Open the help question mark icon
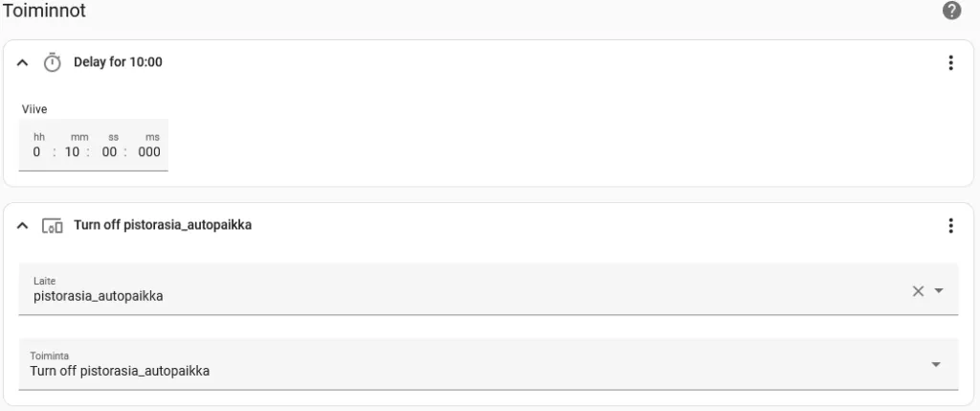This screenshot has width=980, height=411. (951, 11)
